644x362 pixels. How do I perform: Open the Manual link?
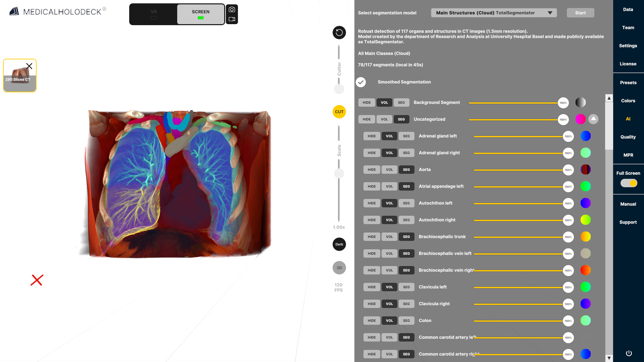pyautogui.click(x=628, y=204)
